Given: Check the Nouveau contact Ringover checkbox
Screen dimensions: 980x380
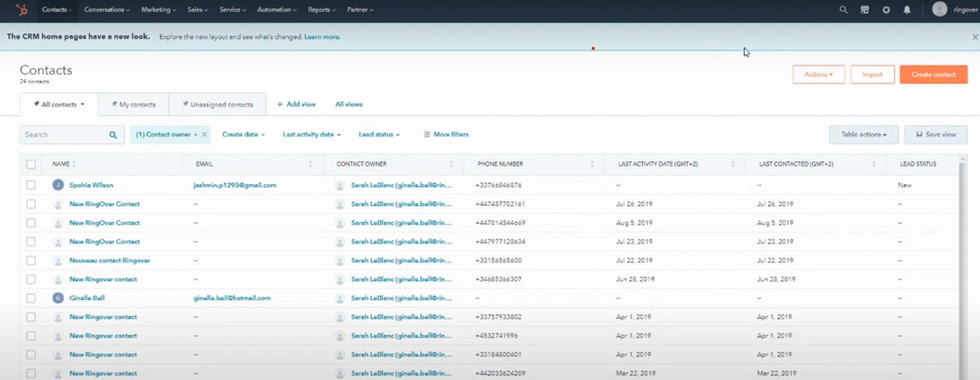Looking at the screenshot, I should point(31,261).
